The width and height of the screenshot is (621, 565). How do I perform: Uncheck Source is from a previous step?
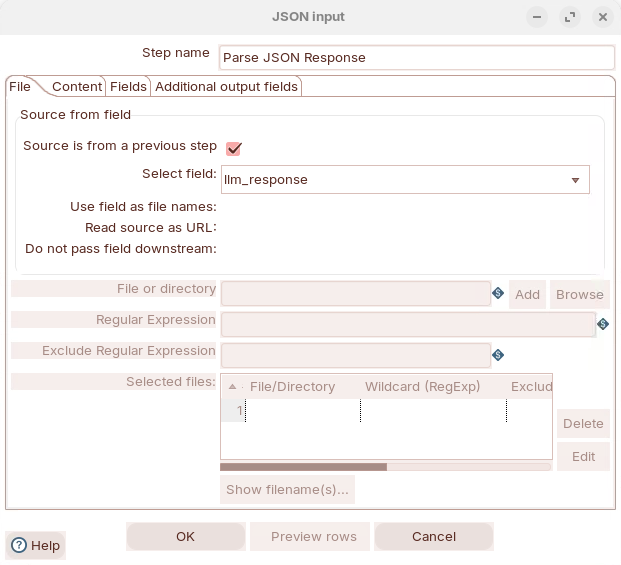[234, 148]
